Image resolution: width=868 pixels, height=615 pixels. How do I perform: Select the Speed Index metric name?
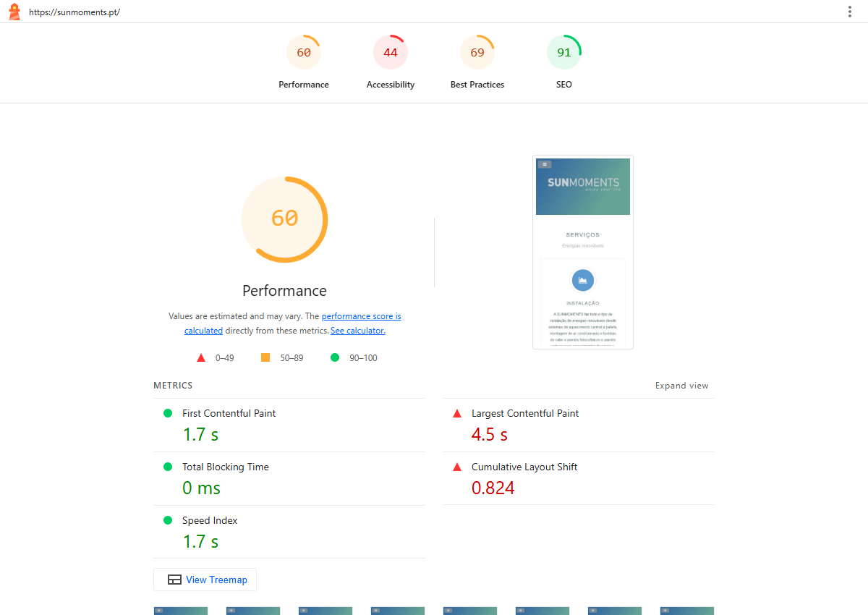[210, 520]
